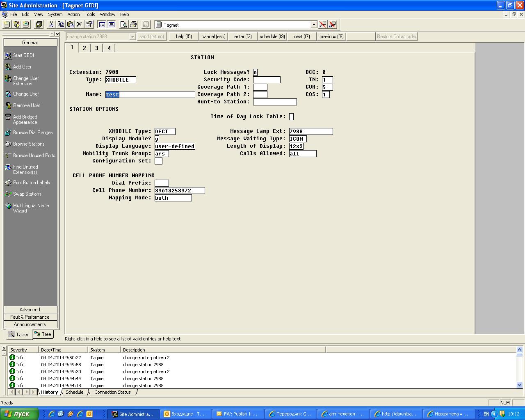525x420 pixels.
Task: Click the log panel scroll down arrow
Action: tap(520, 385)
